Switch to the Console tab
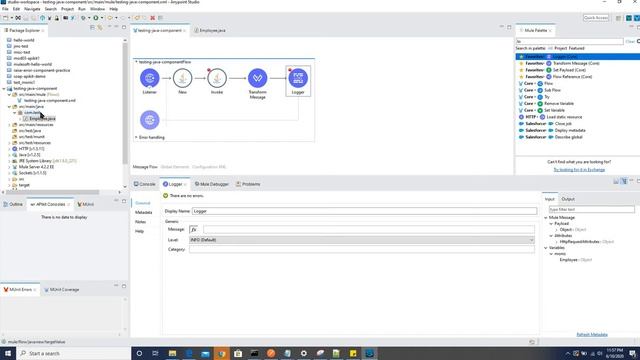Screen dimensions: 640x360 pyautogui.click(x=144, y=184)
